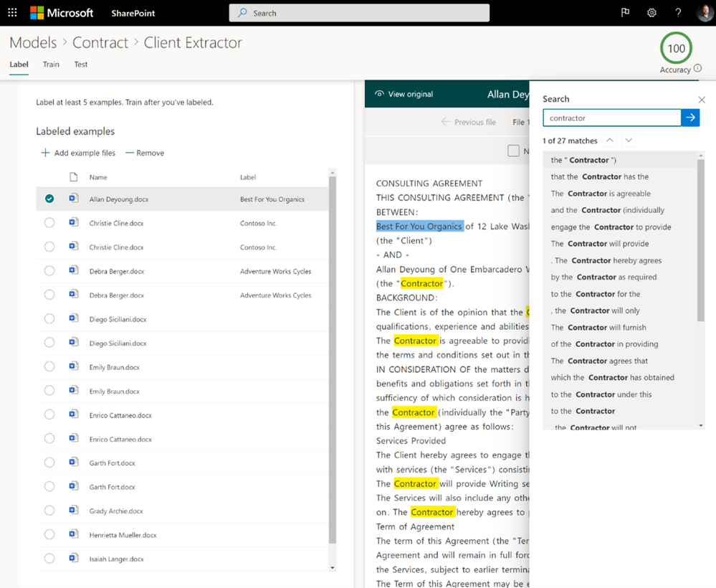Switch to the Train tab
This screenshot has height=588, width=716.
pyautogui.click(x=51, y=65)
